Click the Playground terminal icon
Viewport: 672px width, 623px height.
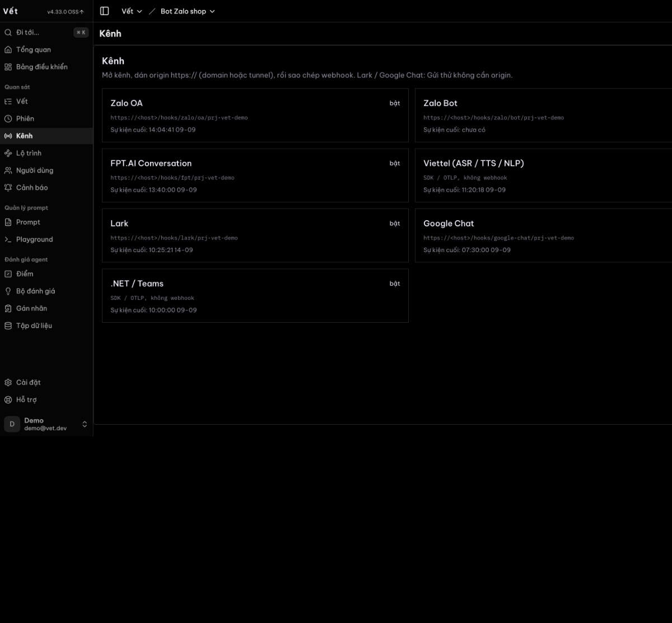tap(8, 240)
